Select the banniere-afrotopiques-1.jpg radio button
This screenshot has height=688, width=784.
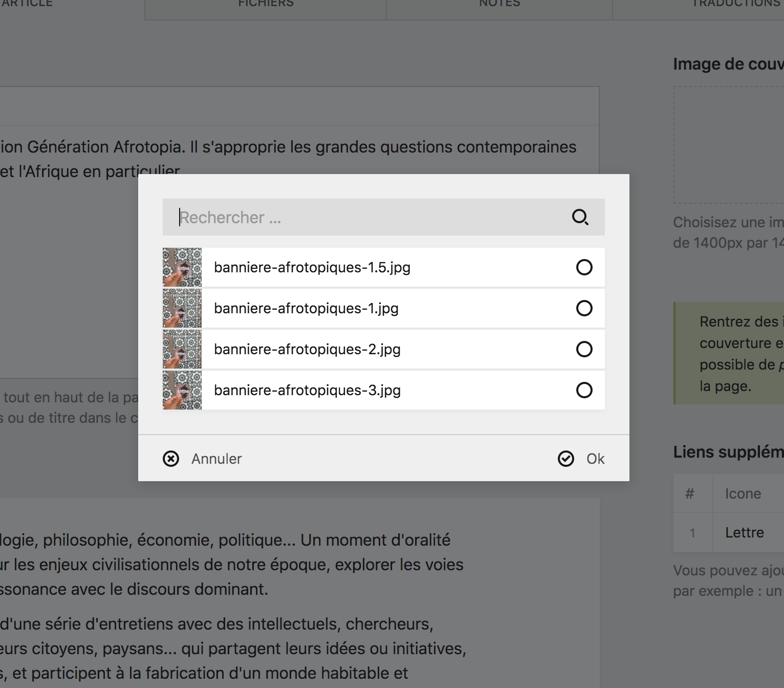(x=584, y=308)
